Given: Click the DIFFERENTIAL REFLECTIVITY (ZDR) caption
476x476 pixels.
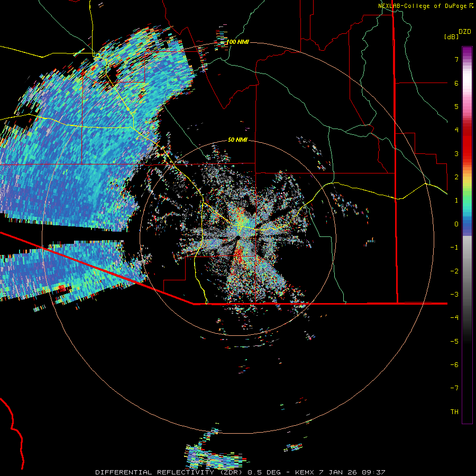Looking at the screenshot, I should click(169, 472).
